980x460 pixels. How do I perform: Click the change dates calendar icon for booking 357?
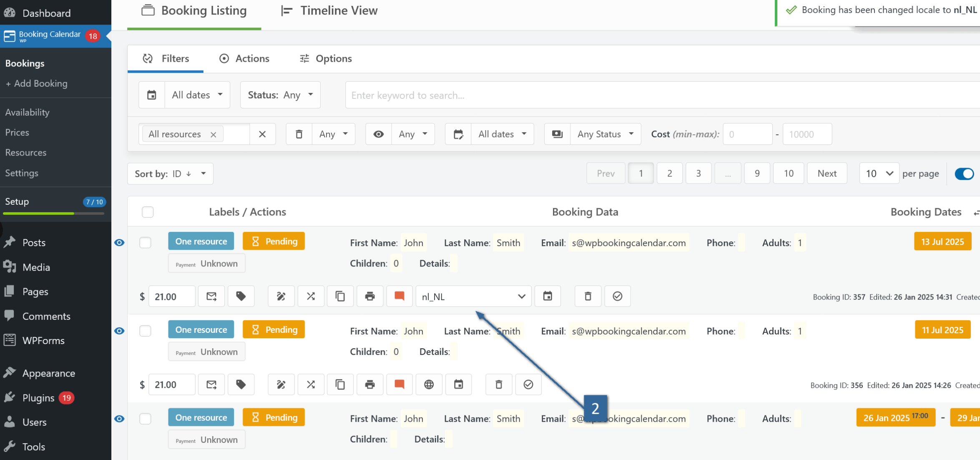pos(548,297)
